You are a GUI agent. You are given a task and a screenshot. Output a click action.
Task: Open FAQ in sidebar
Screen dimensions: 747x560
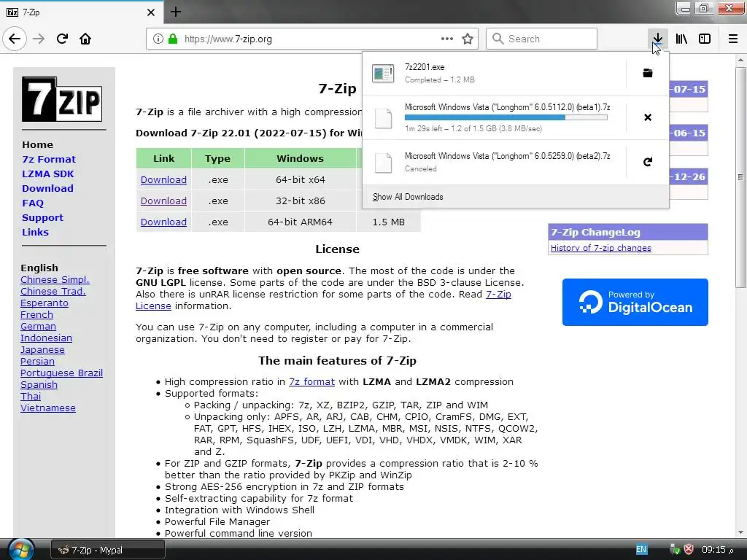(33, 203)
